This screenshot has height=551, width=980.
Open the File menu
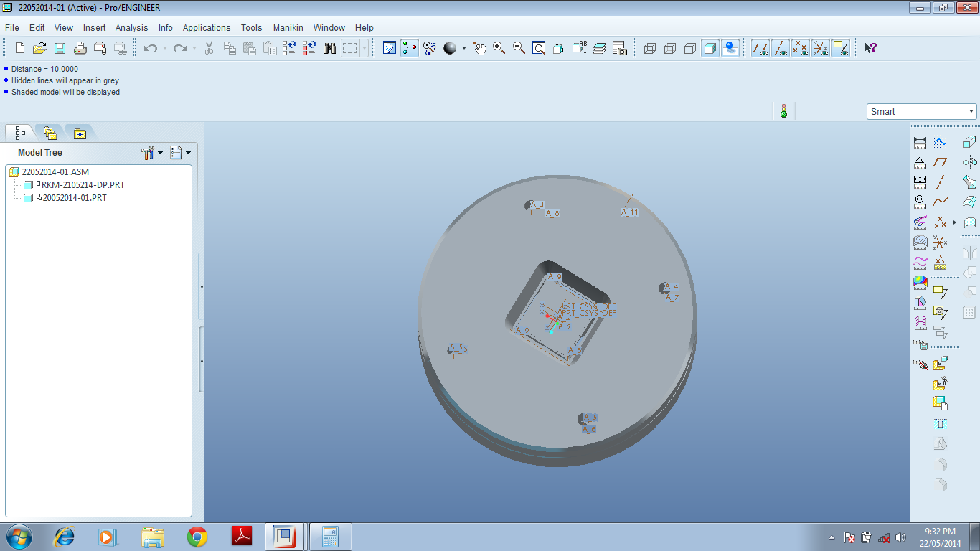[12, 27]
